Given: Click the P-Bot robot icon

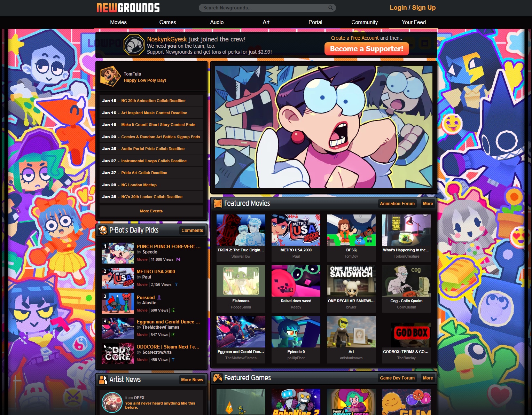Looking at the screenshot, I should (103, 230).
